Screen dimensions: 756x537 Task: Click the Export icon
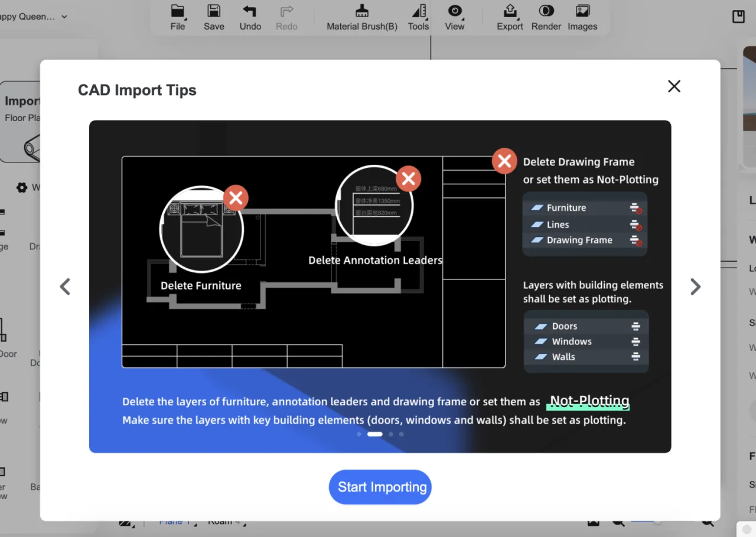click(510, 17)
